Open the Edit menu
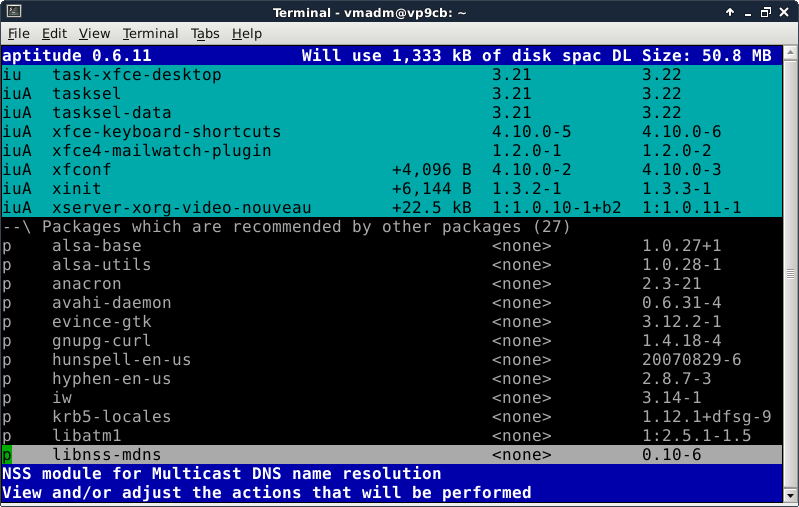Image resolution: width=799 pixels, height=507 pixels. 55,33
